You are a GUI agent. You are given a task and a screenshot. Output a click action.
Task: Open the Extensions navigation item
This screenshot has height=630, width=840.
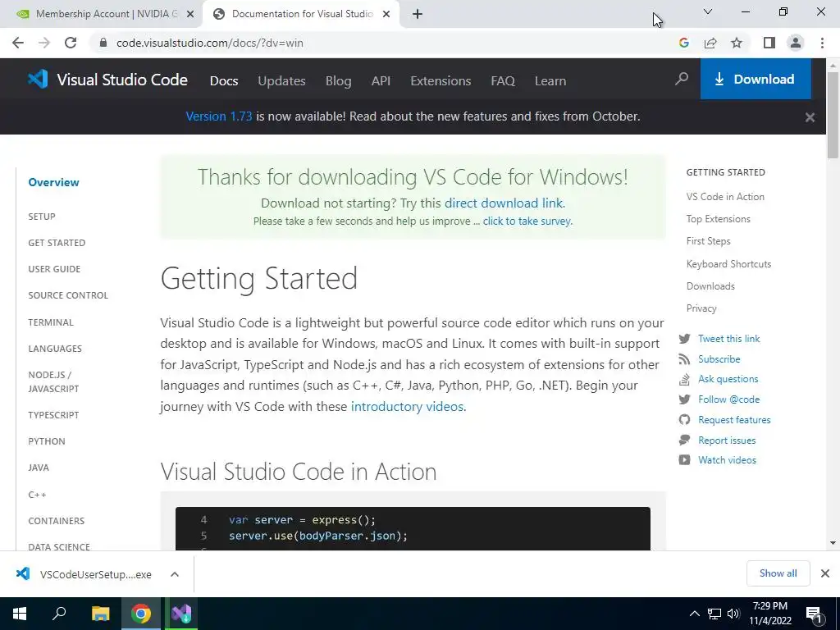point(441,81)
